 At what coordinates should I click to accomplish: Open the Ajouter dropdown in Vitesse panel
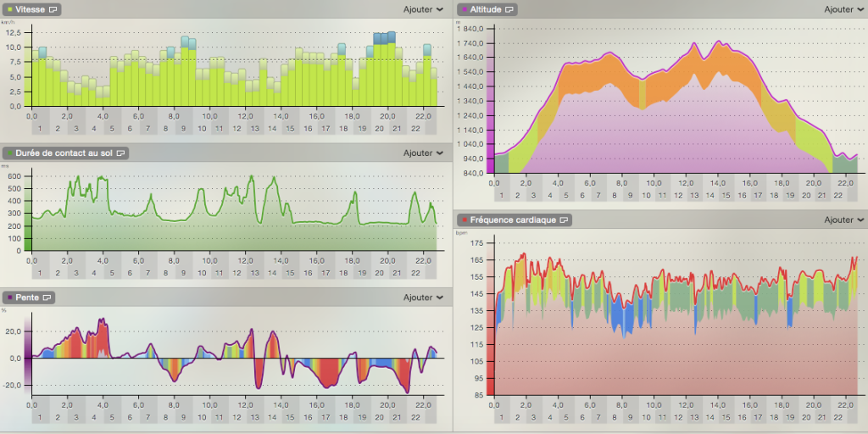point(423,9)
